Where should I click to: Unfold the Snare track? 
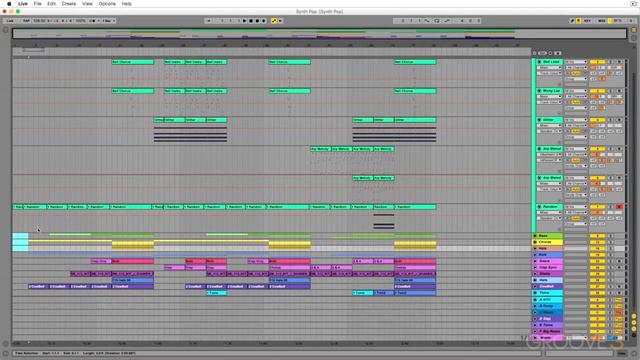535,261
